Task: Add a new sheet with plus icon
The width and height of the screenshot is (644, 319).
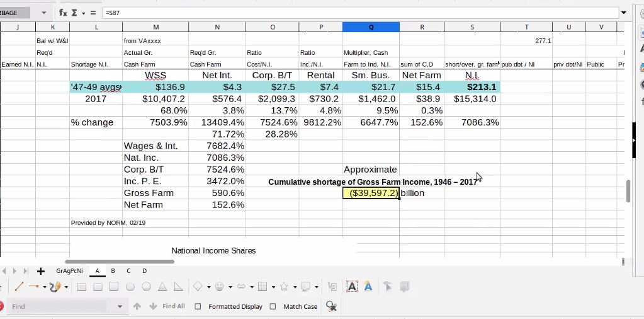Action: point(41,271)
